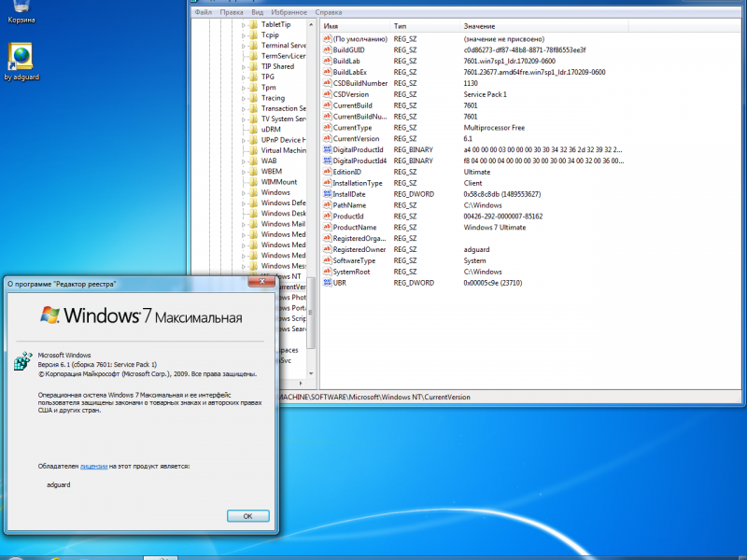
Task: Expand the Windows Mail tree node
Action: (x=244, y=224)
